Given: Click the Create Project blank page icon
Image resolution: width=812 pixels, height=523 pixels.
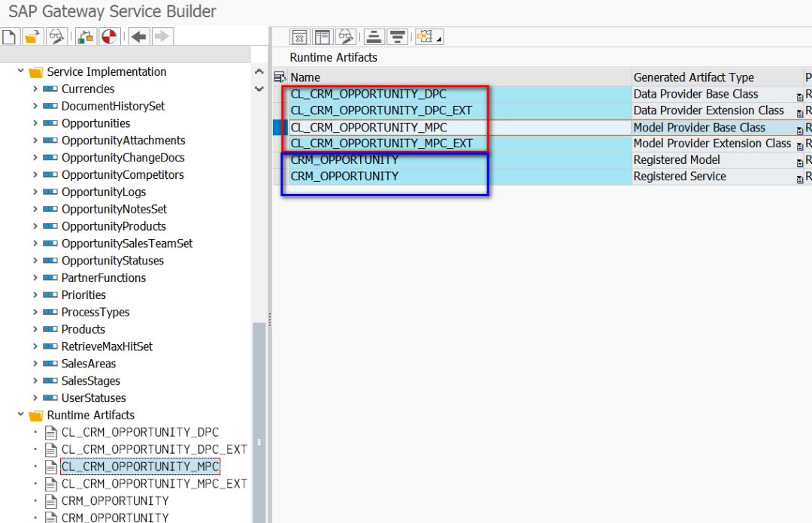Looking at the screenshot, I should (x=9, y=37).
